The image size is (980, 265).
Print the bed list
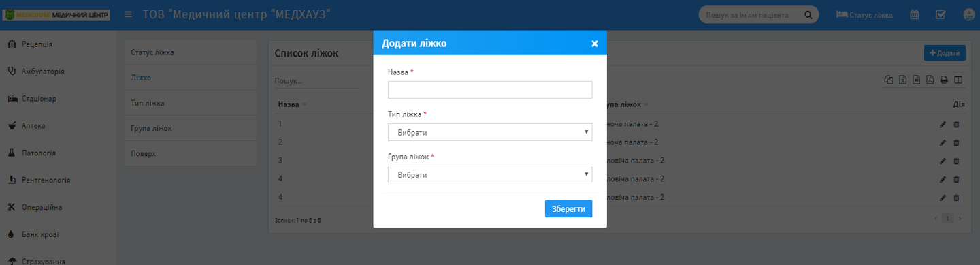click(x=944, y=80)
